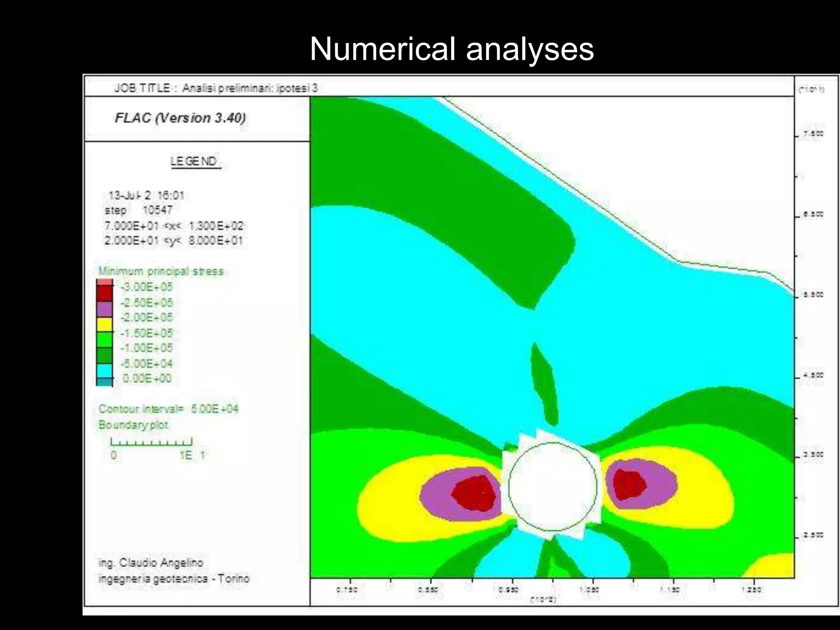Click the purple legend color swatch
Screen dimensions: 840x630
pos(105,309)
